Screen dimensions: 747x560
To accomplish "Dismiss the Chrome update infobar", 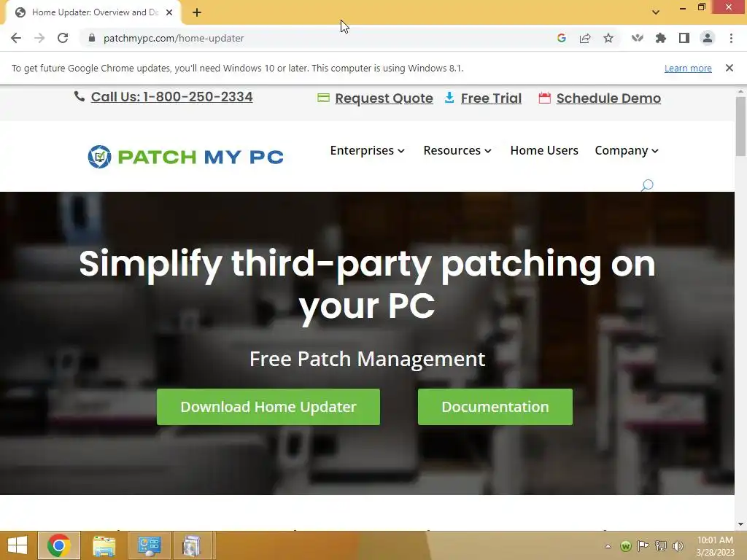I will point(729,68).
